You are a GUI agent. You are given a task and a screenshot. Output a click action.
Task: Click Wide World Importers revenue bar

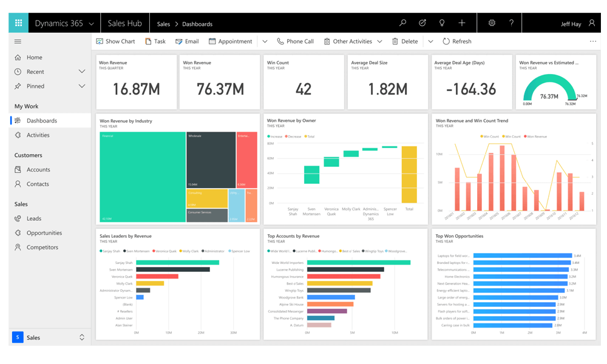coord(359,263)
